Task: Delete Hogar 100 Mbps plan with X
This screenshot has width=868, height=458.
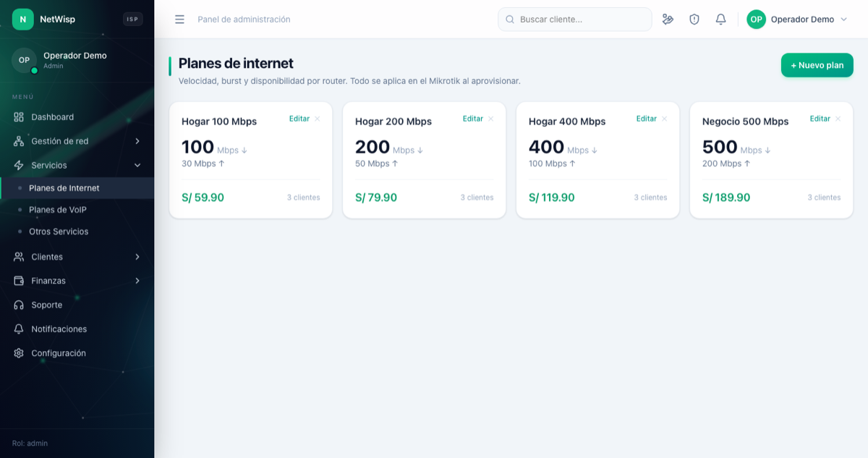Action: click(x=317, y=119)
